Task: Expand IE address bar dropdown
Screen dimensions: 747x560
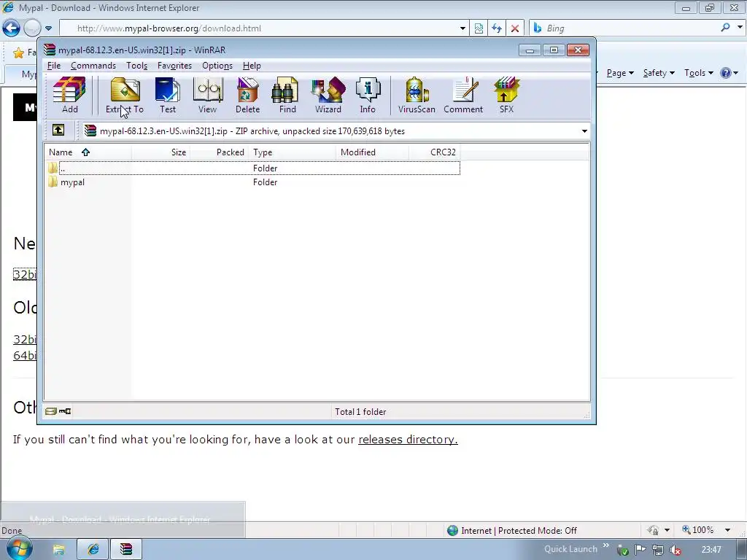Action: 462,28
